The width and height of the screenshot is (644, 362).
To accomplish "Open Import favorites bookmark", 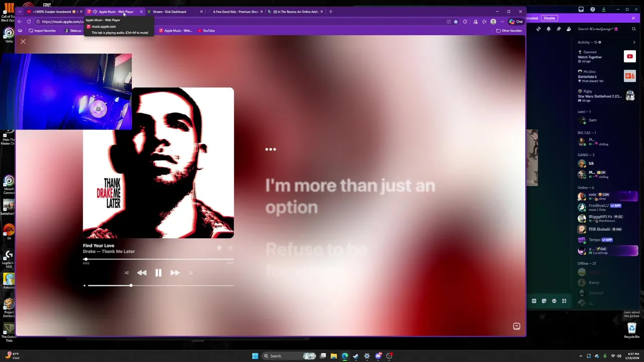I will 42,31.
